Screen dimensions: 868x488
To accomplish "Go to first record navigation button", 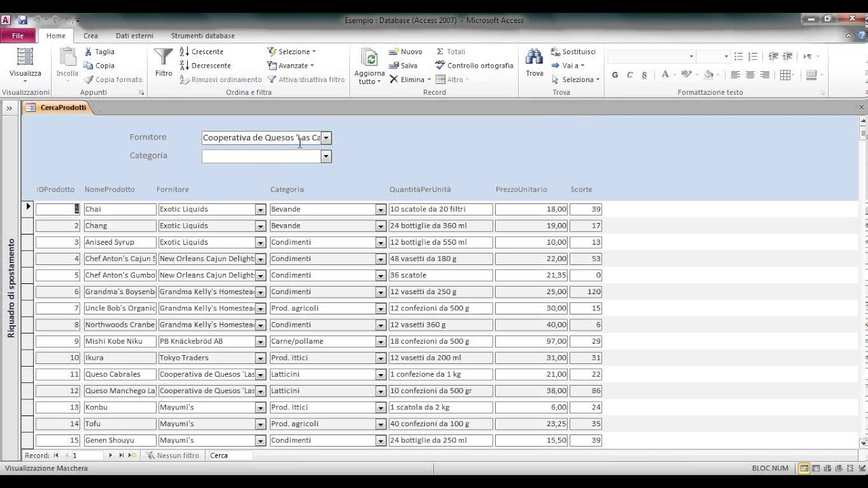I will 56,455.
